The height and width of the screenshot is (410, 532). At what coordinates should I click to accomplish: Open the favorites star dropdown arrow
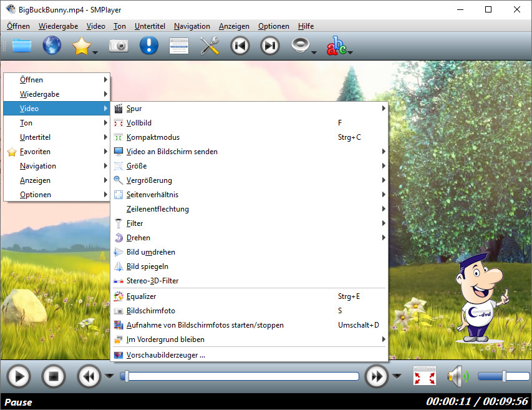pos(95,52)
